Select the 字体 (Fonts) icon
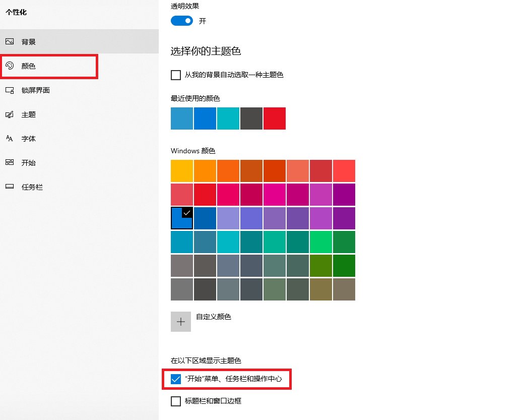Image resolution: width=522 pixels, height=420 pixels. (x=11, y=139)
